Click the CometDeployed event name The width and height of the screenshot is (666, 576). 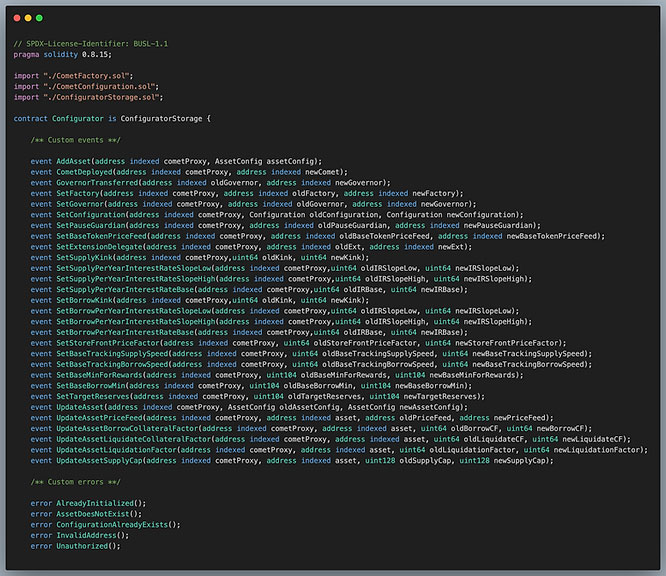click(84, 172)
